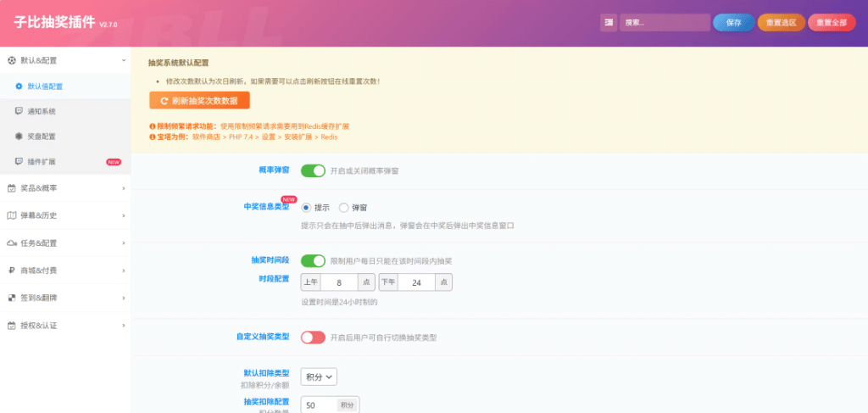The image size is (868, 413).
Task: Turn off the 概率弹窗 switch
Action: [313, 171]
